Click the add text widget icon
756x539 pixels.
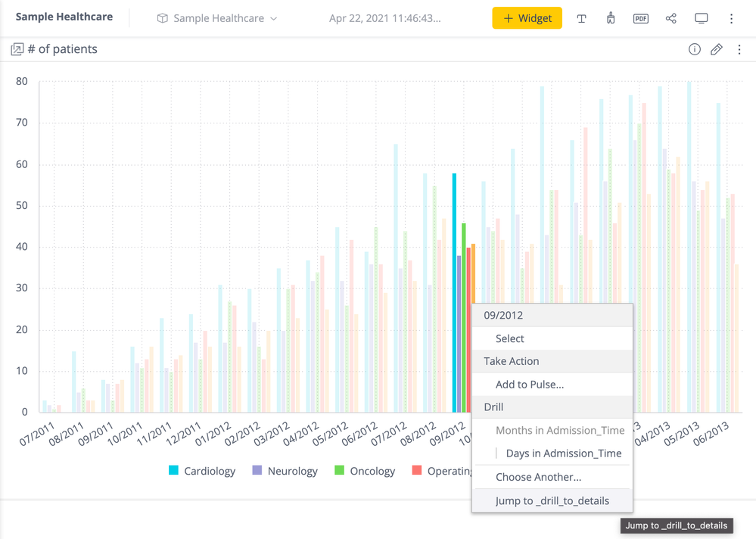tap(581, 18)
